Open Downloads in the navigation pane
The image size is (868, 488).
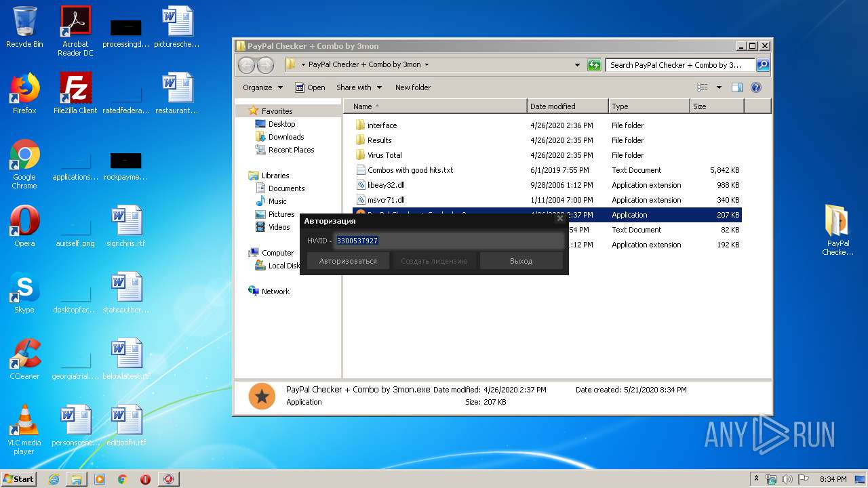coord(286,137)
